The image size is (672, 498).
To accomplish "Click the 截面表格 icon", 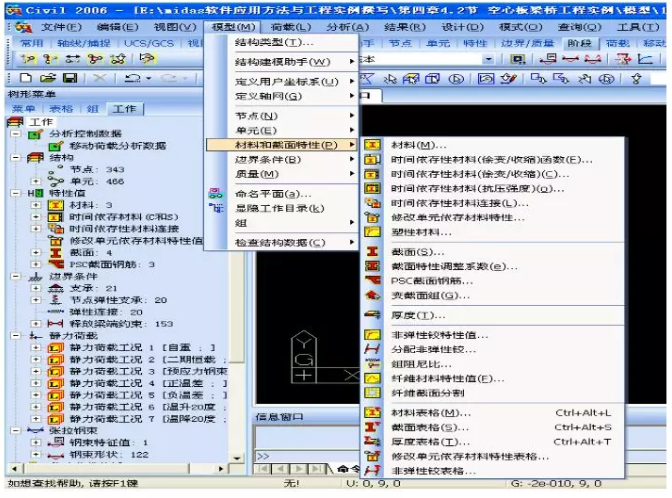I will click(372, 427).
